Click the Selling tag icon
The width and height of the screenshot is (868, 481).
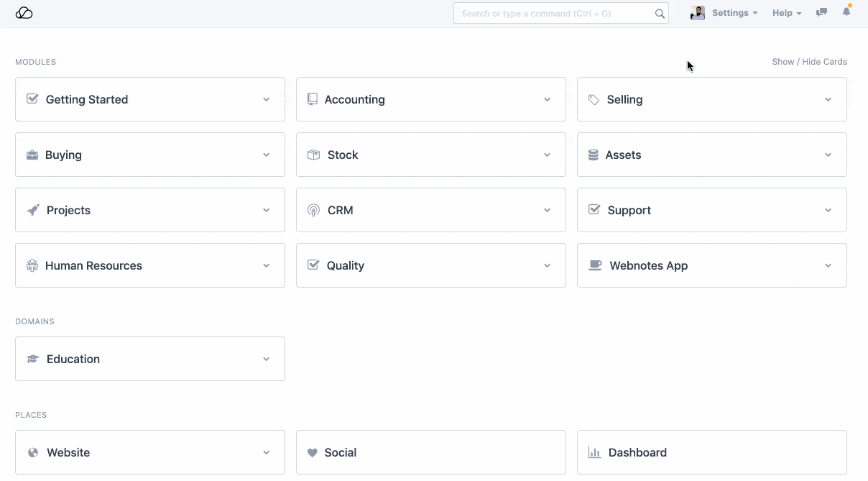[x=594, y=99]
